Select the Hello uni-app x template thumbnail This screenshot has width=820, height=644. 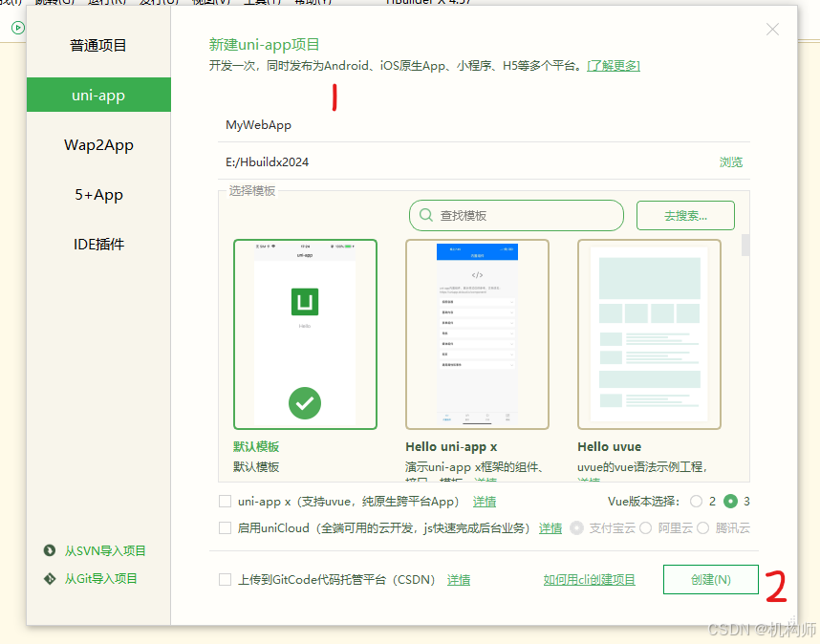pyautogui.click(x=477, y=334)
